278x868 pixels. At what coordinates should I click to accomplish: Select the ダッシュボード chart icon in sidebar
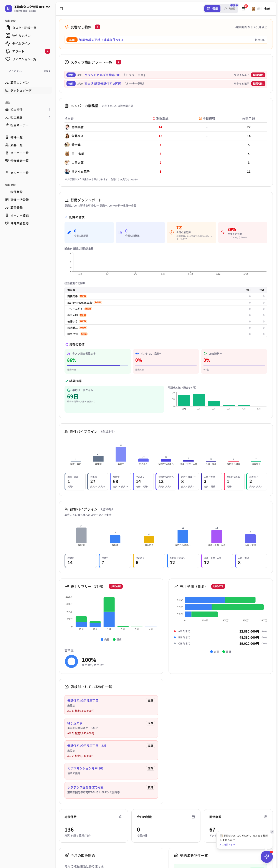(7, 90)
